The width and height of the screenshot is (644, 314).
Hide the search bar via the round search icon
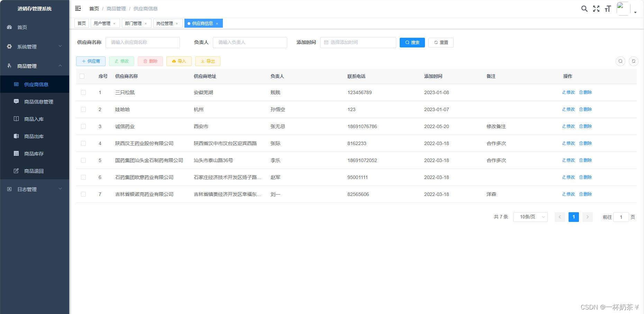620,61
